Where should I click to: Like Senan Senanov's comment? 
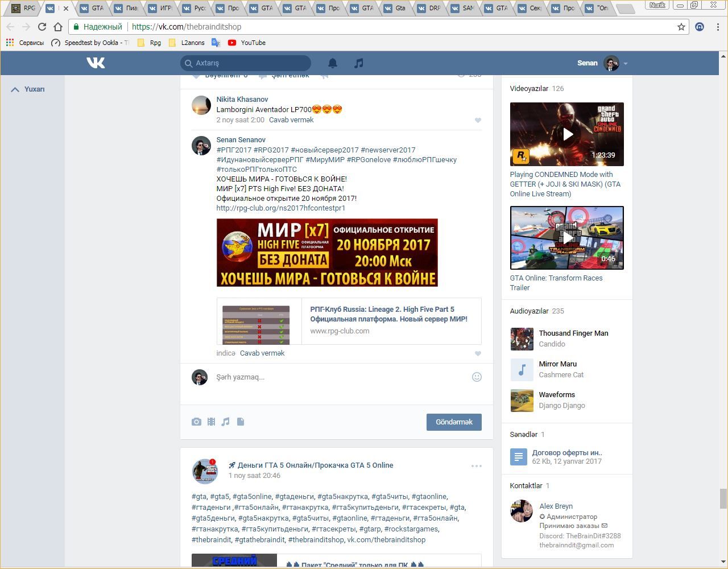pos(478,353)
